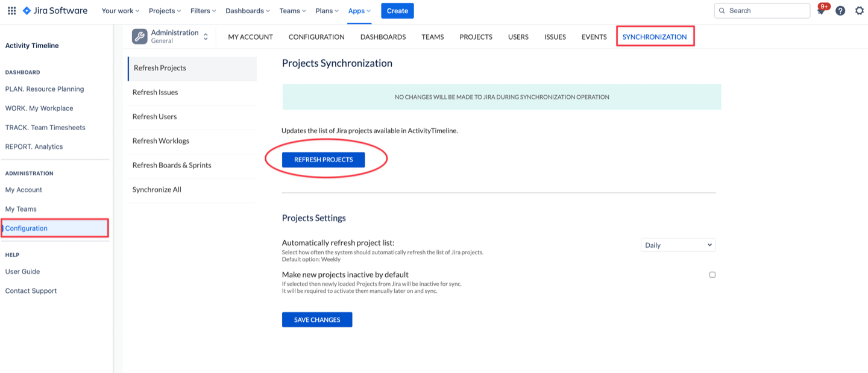This screenshot has height=373, width=868.
Task: Open the settings gear icon
Action: coord(860,11)
